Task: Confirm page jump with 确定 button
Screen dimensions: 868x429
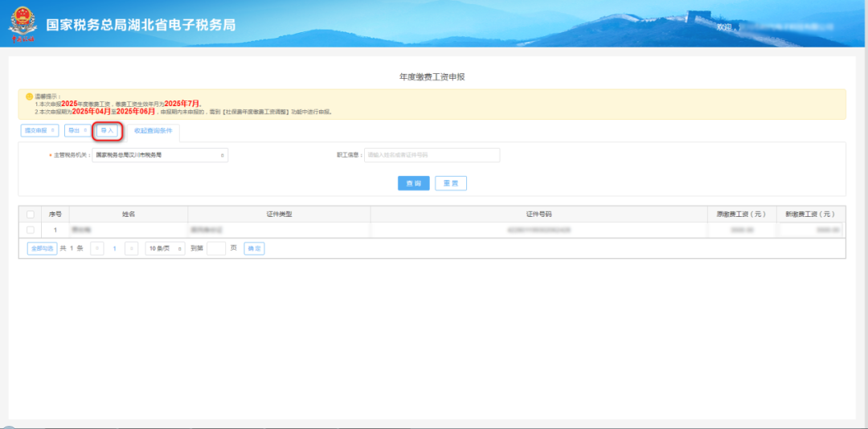Action: pyautogui.click(x=254, y=248)
